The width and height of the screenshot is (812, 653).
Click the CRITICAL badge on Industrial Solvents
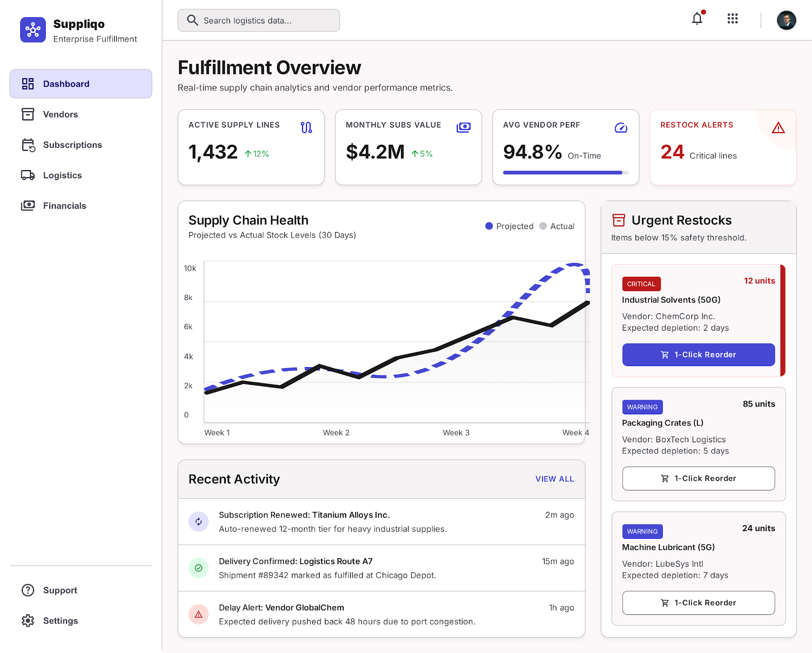click(x=641, y=284)
